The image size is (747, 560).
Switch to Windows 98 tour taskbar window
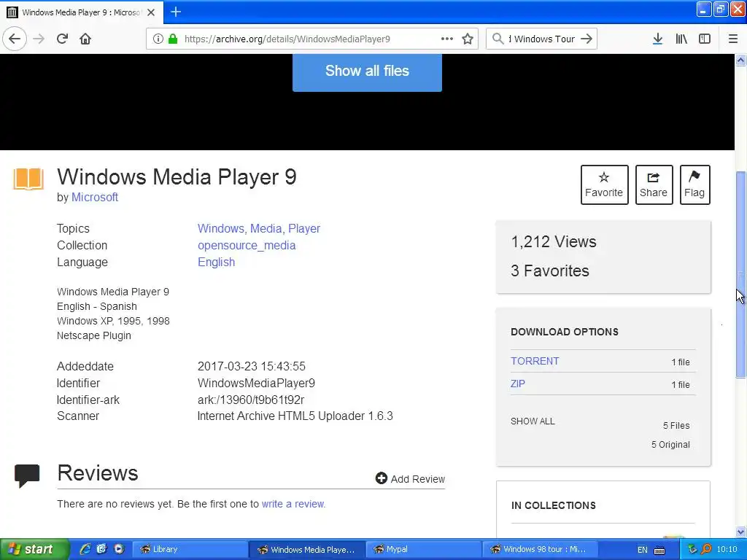(540, 549)
